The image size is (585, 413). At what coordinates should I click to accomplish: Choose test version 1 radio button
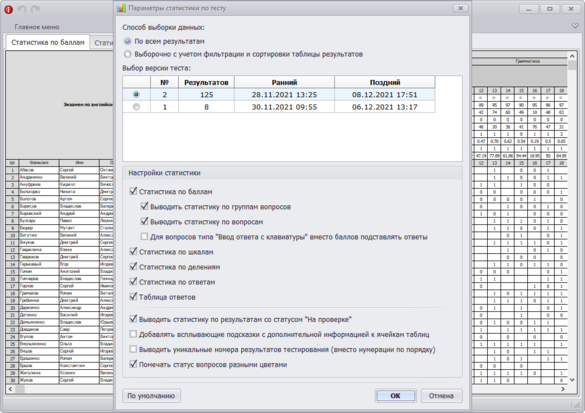(136, 107)
